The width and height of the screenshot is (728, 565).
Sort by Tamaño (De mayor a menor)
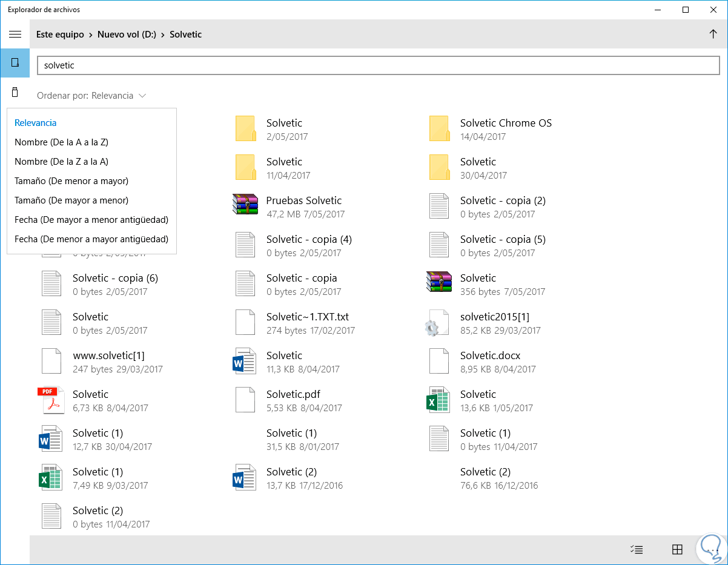point(91,200)
